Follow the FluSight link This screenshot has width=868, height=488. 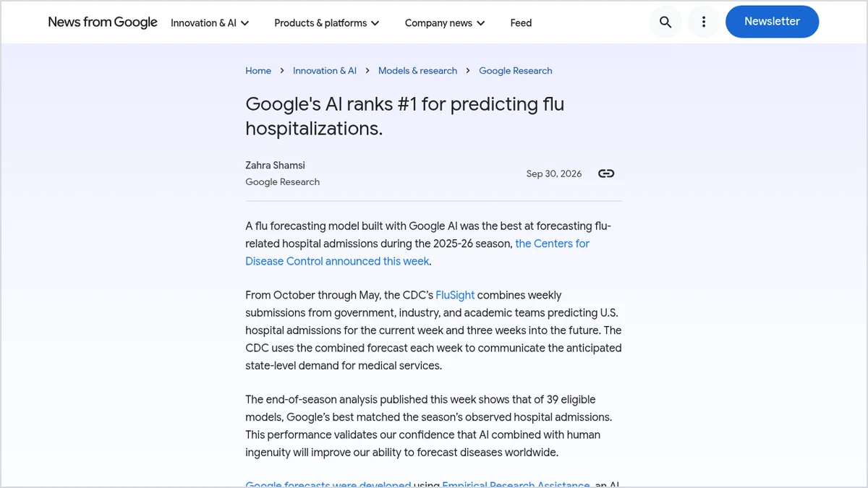tap(455, 295)
